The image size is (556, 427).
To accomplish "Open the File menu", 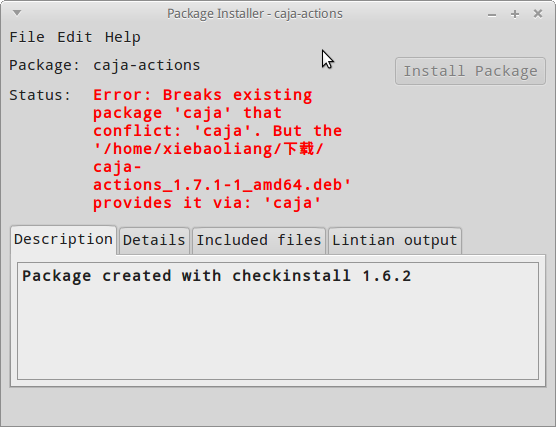I will point(27,37).
